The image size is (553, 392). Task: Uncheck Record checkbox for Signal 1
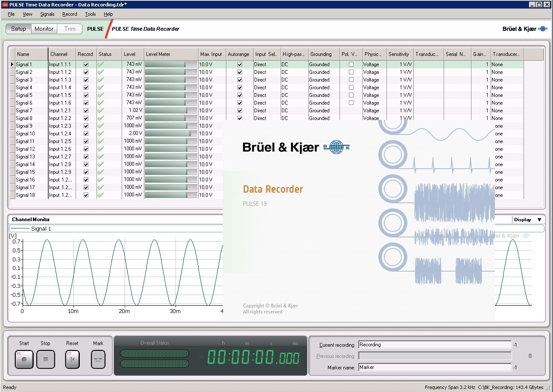[x=86, y=64]
